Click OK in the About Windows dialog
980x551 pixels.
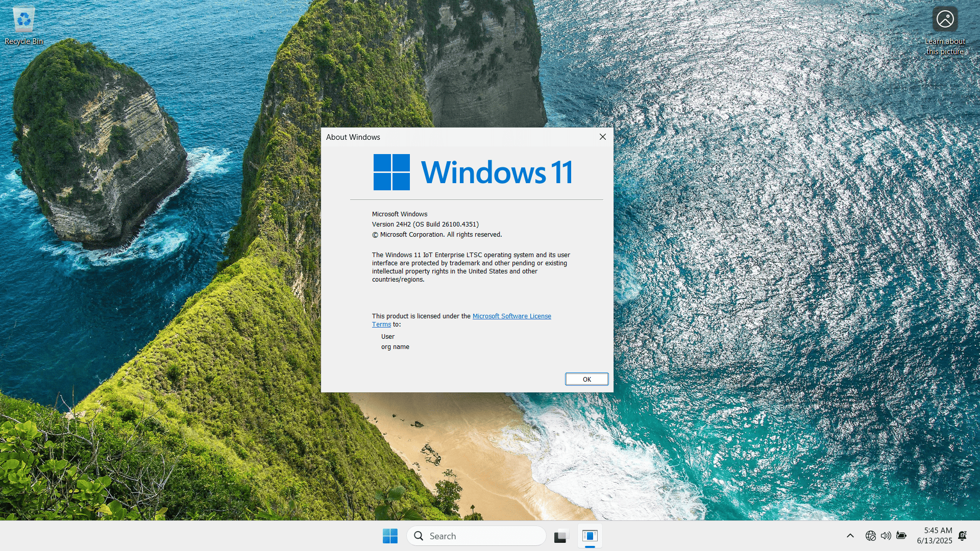[x=586, y=379]
